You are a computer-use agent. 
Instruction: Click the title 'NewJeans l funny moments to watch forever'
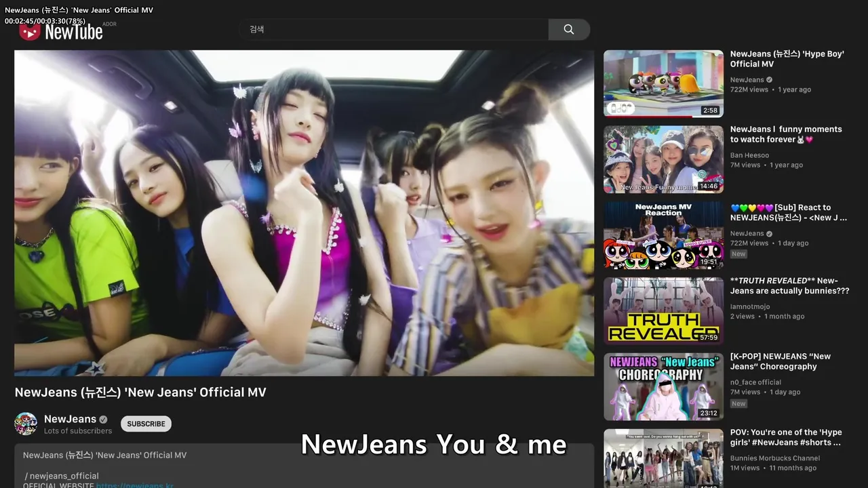click(786, 134)
